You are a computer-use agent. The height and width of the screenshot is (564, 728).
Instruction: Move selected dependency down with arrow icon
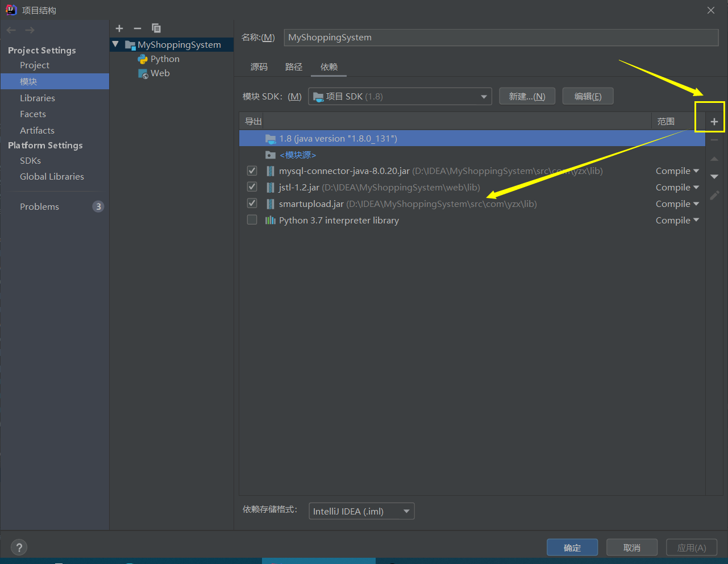[x=714, y=177]
